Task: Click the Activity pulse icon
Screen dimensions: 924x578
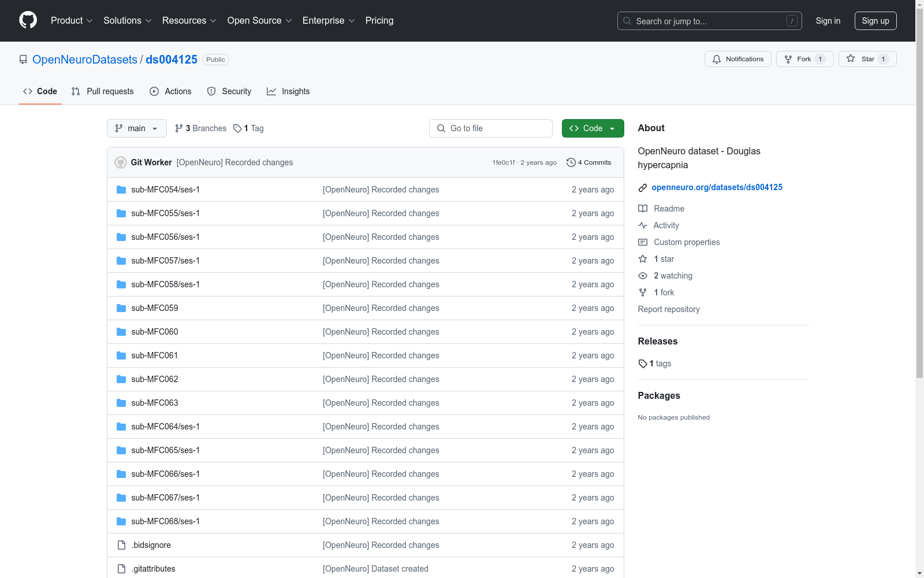Action: click(x=643, y=225)
